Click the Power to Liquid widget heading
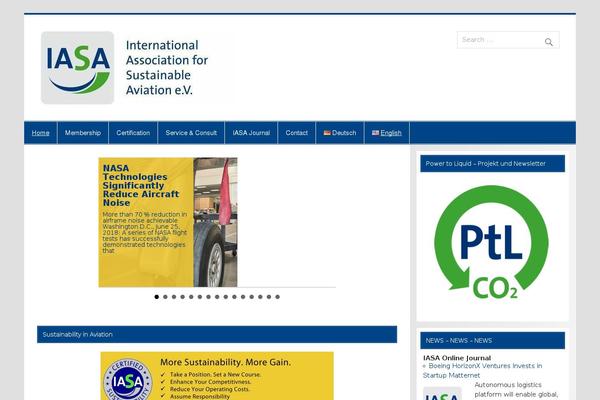This screenshot has width=600, height=400. pos(492,163)
